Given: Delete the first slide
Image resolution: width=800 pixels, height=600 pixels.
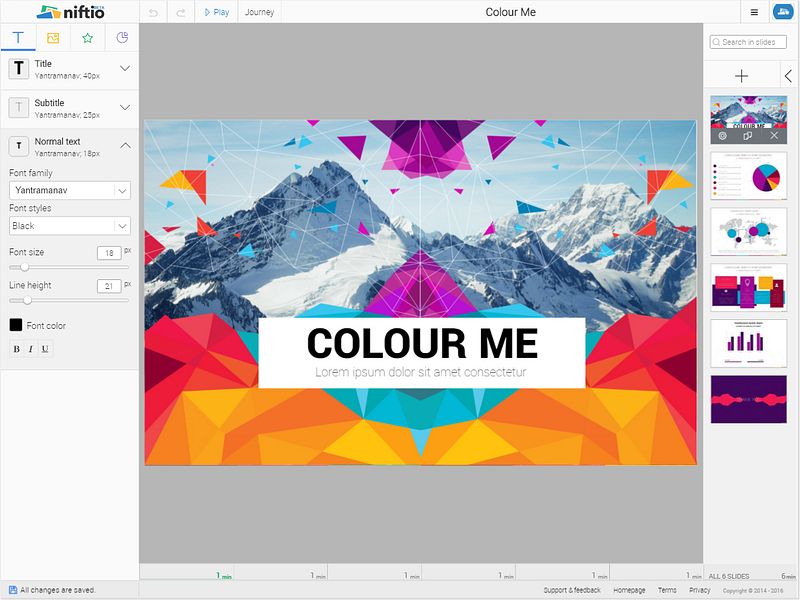Looking at the screenshot, I should click(x=774, y=136).
